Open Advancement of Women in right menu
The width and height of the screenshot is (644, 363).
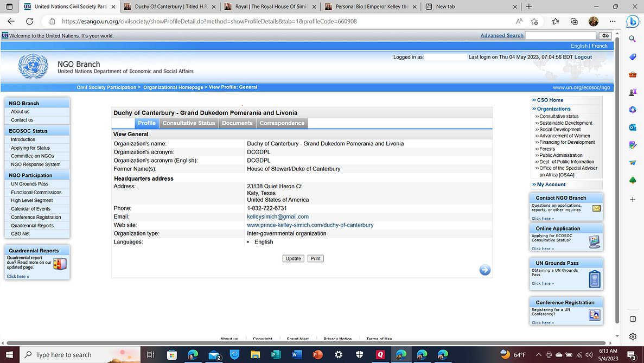coord(564,136)
